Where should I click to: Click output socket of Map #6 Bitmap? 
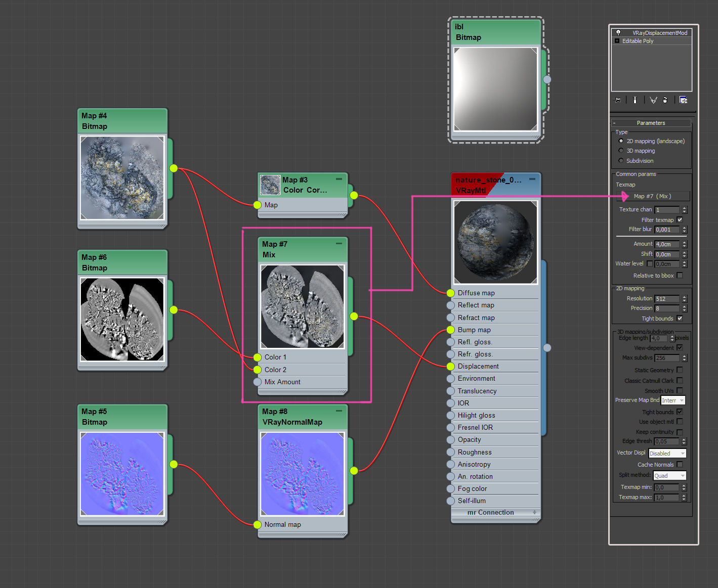[x=174, y=309]
